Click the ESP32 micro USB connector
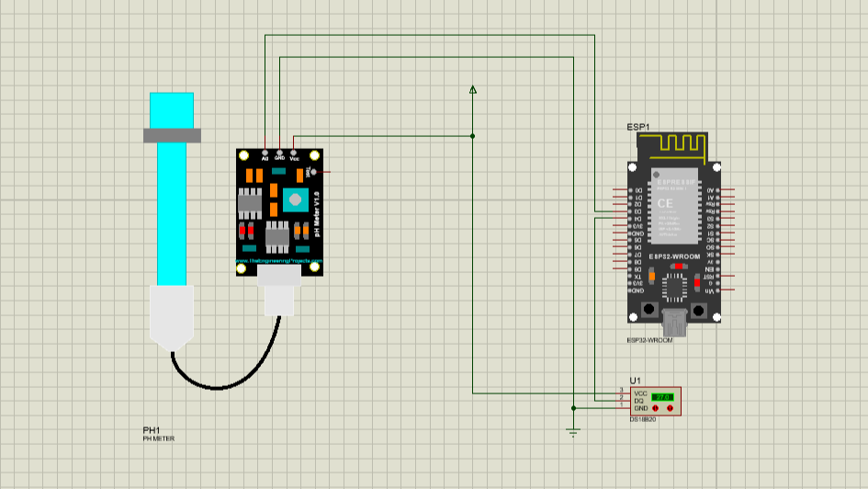This screenshot has width=868, height=489. [674, 323]
